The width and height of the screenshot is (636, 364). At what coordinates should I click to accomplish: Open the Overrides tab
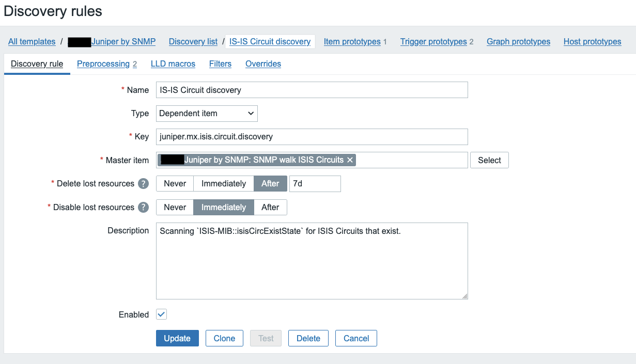[x=263, y=64]
